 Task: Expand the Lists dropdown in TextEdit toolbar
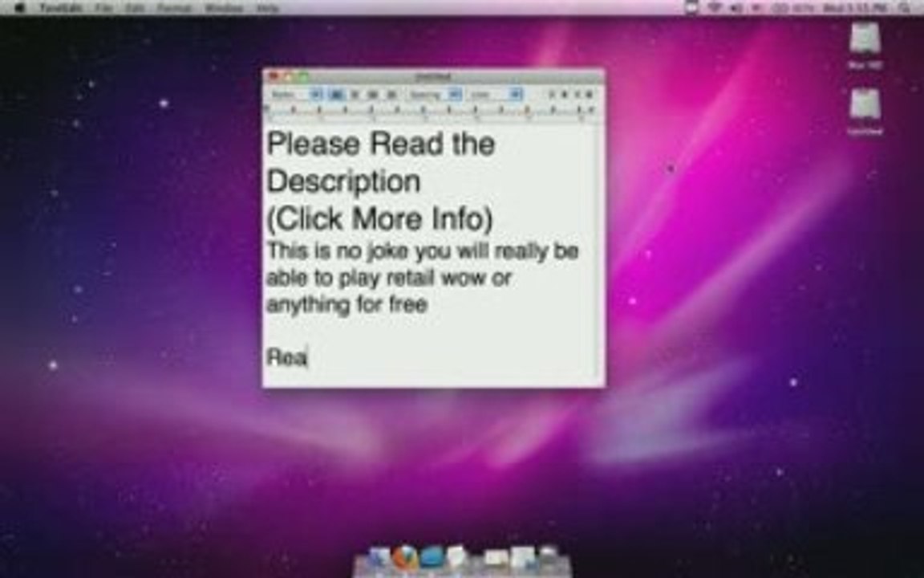pyautogui.click(x=496, y=94)
